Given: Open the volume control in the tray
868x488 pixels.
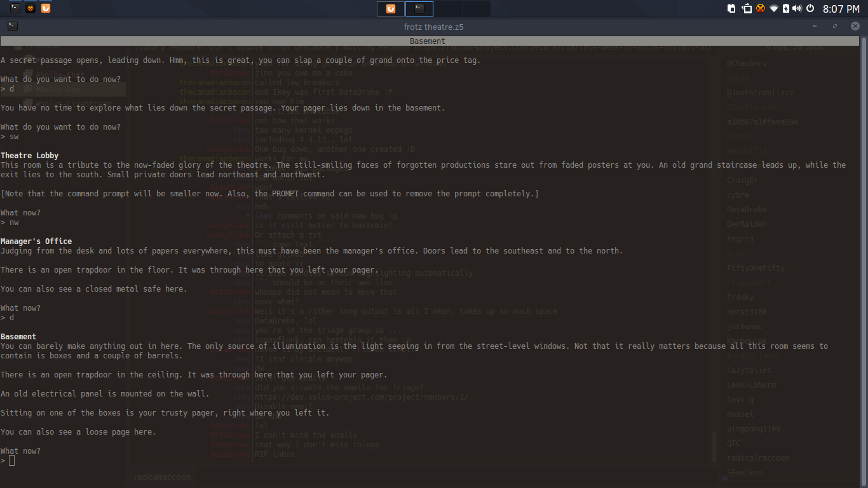Looking at the screenshot, I should 797,8.
